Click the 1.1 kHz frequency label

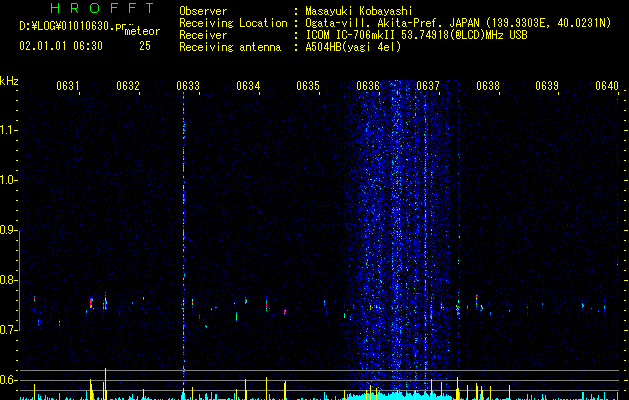(8, 130)
